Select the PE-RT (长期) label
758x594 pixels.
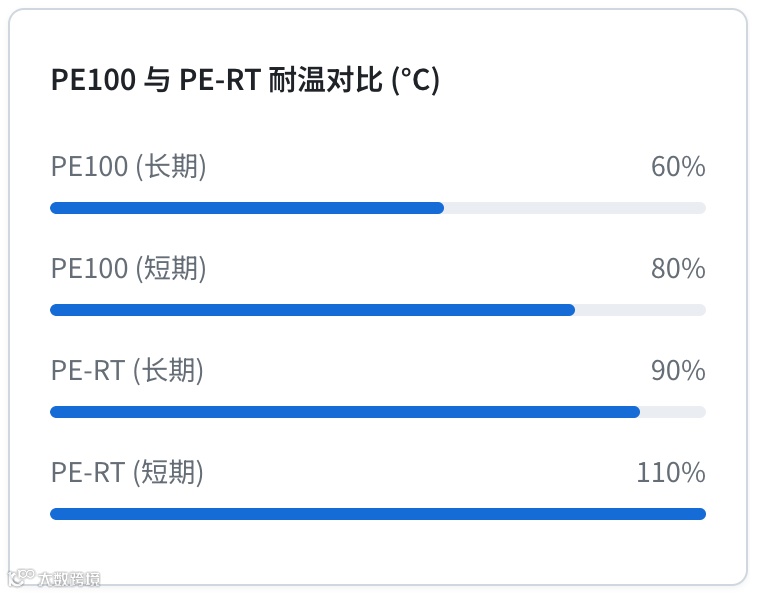coord(127,371)
